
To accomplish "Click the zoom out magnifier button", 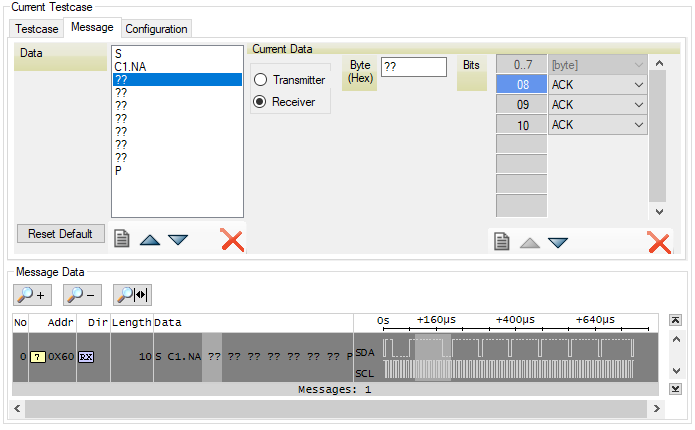I will (x=82, y=294).
